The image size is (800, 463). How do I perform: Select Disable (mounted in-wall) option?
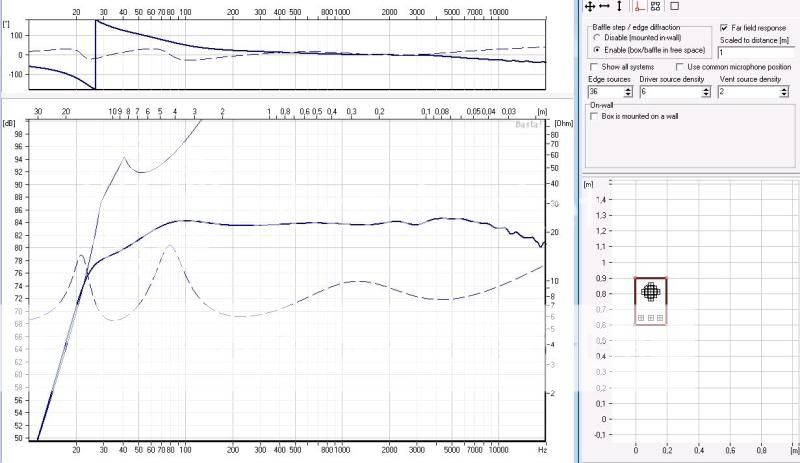coord(597,37)
